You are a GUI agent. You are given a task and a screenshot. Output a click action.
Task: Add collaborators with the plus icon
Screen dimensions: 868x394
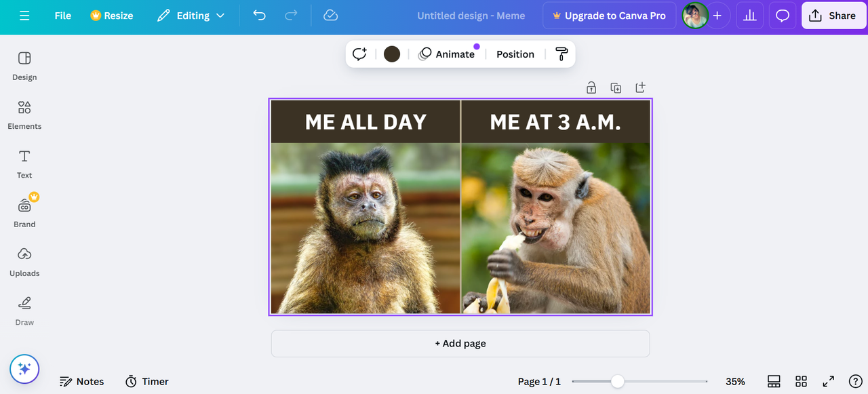(x=717, y=16)
